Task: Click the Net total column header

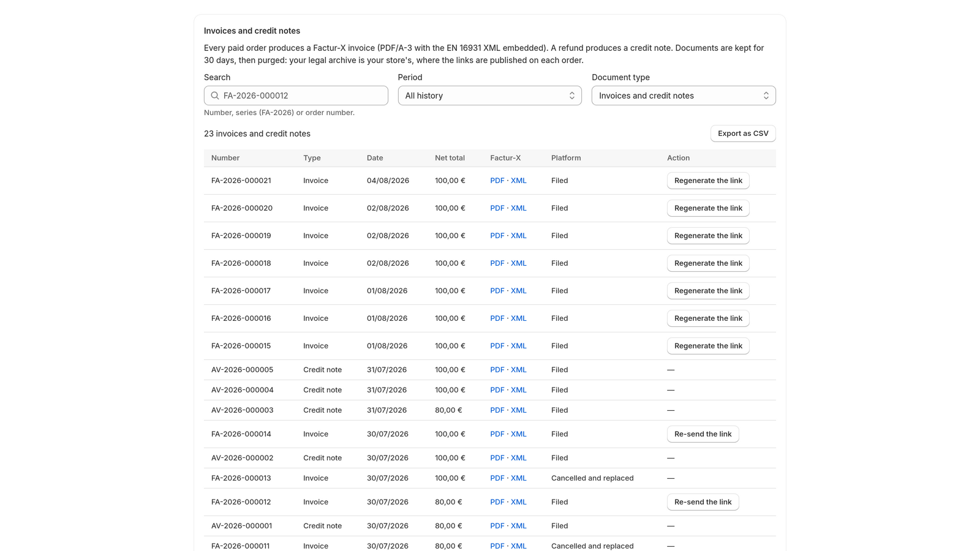Action: [x=450, y=158]
